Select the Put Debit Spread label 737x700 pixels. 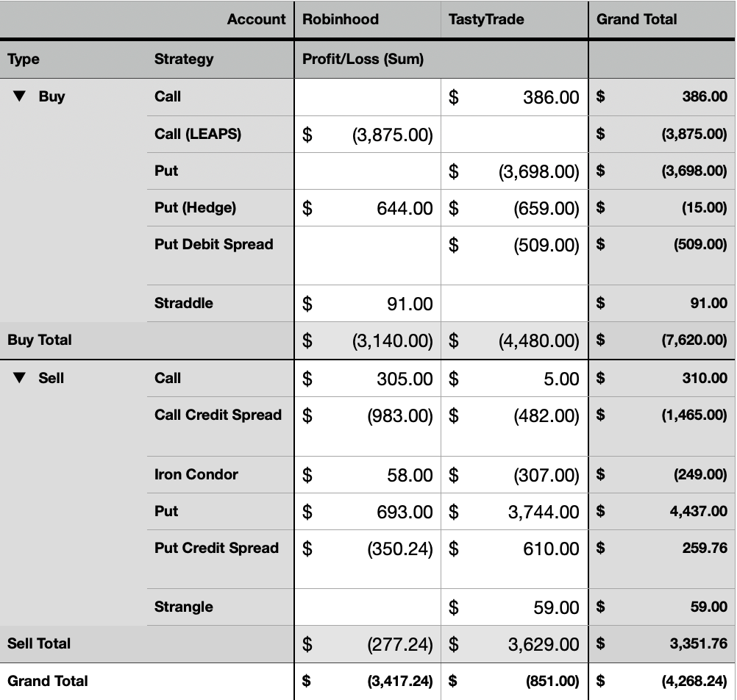tap(213, 244)
